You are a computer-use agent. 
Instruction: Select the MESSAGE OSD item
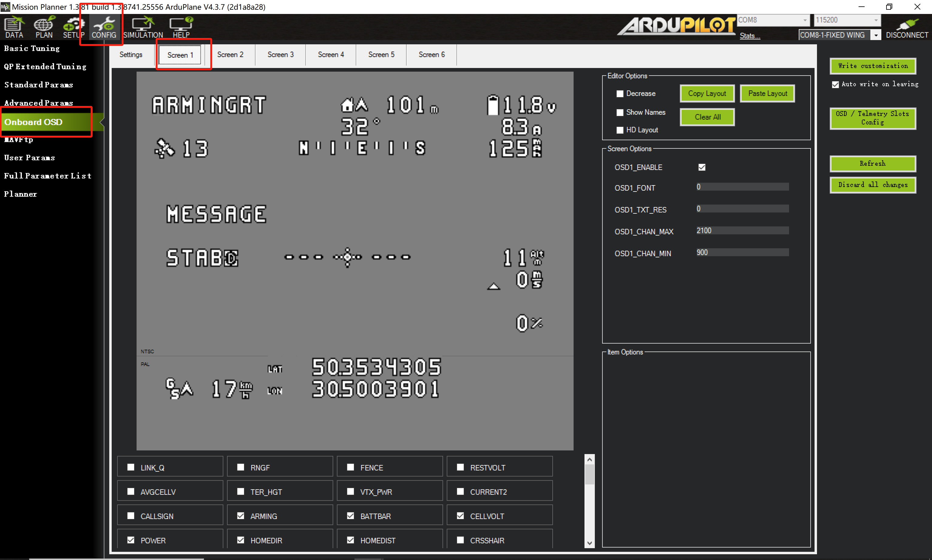coord(217,214)
